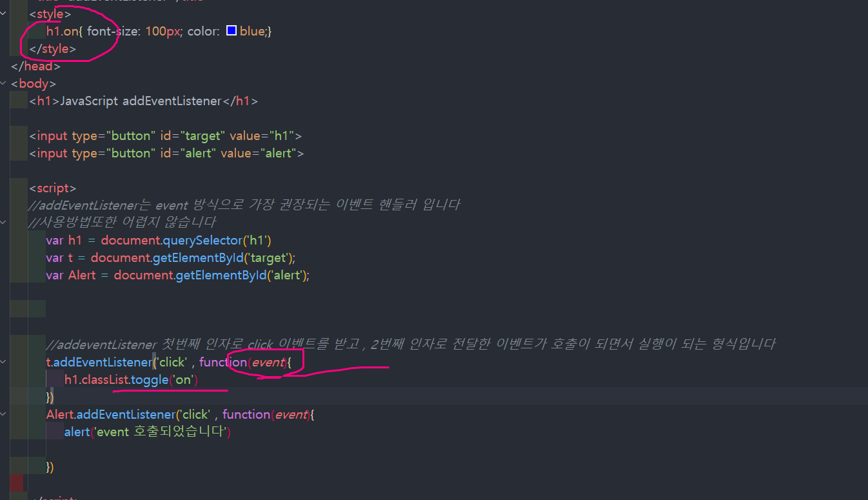Click the final closing }) of the Alert listener

click(x=50, y=466)
